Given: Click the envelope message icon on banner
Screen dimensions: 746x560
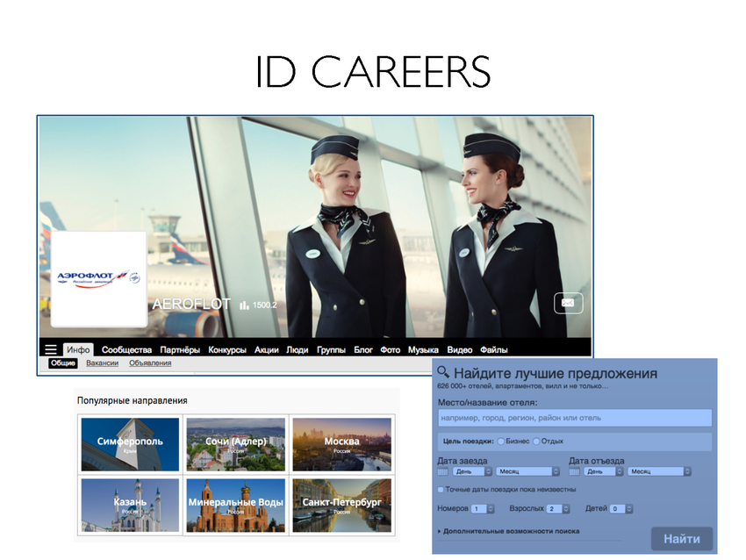Looking at the screenshot, I should pyautogui.click(x=568, y=303).
